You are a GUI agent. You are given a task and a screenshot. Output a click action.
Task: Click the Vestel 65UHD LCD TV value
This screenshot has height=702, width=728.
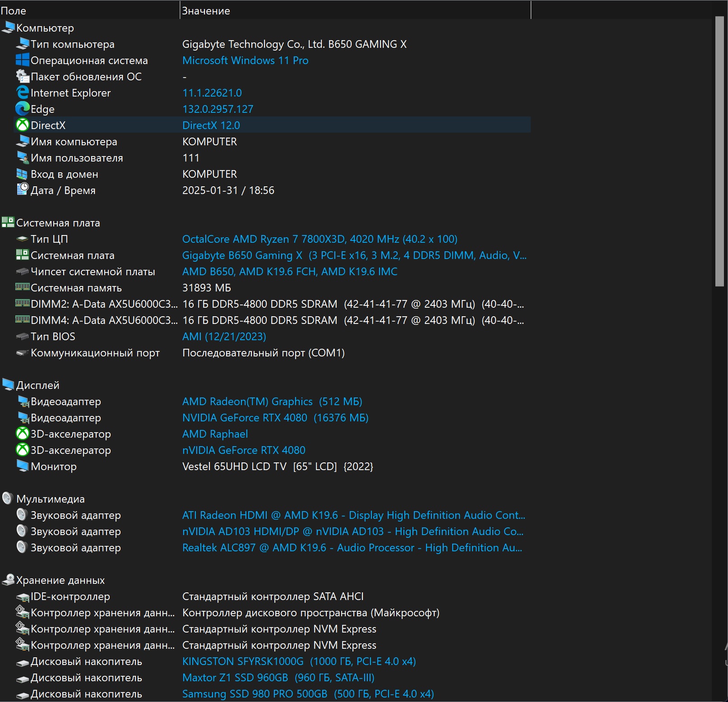tap(278, 466)
